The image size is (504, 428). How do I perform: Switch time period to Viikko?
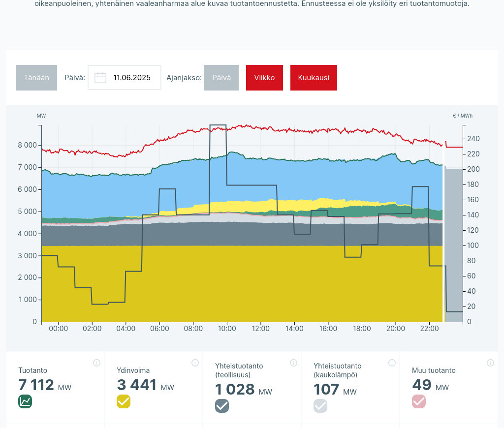pos(264,78)
